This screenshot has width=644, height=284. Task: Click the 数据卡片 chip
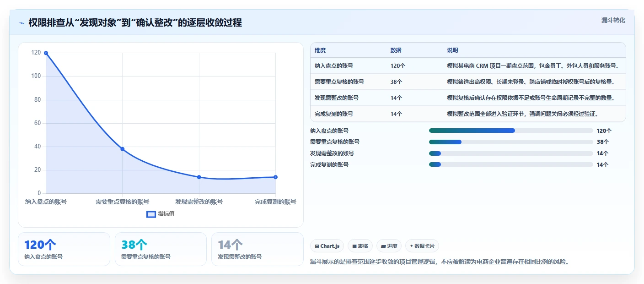[422, 246]
